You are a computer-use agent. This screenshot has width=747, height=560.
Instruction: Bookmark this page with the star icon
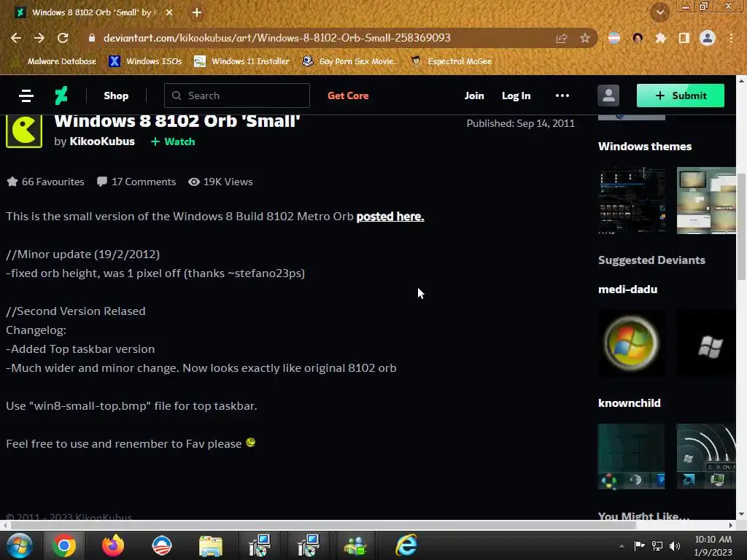585,38
